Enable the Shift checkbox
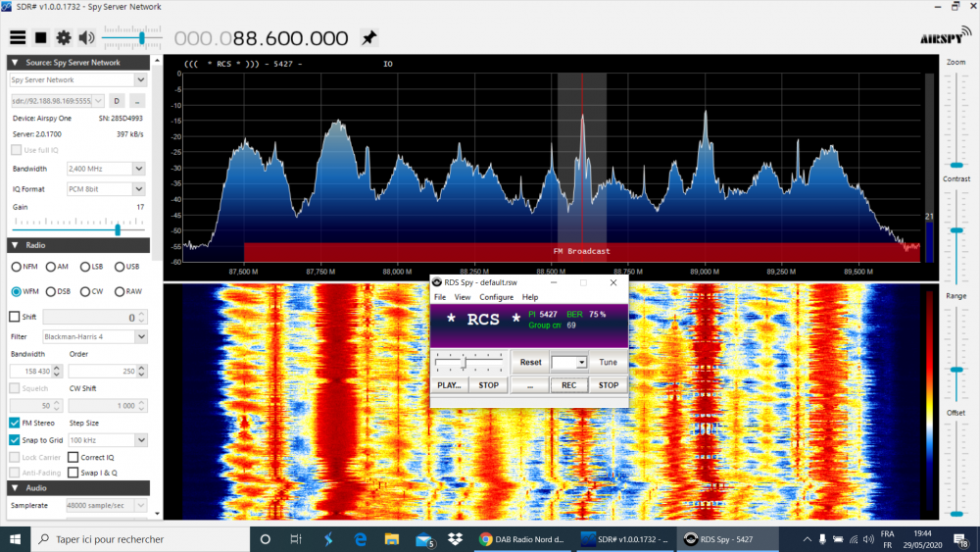Screen dimensions: 980x552 15,317
